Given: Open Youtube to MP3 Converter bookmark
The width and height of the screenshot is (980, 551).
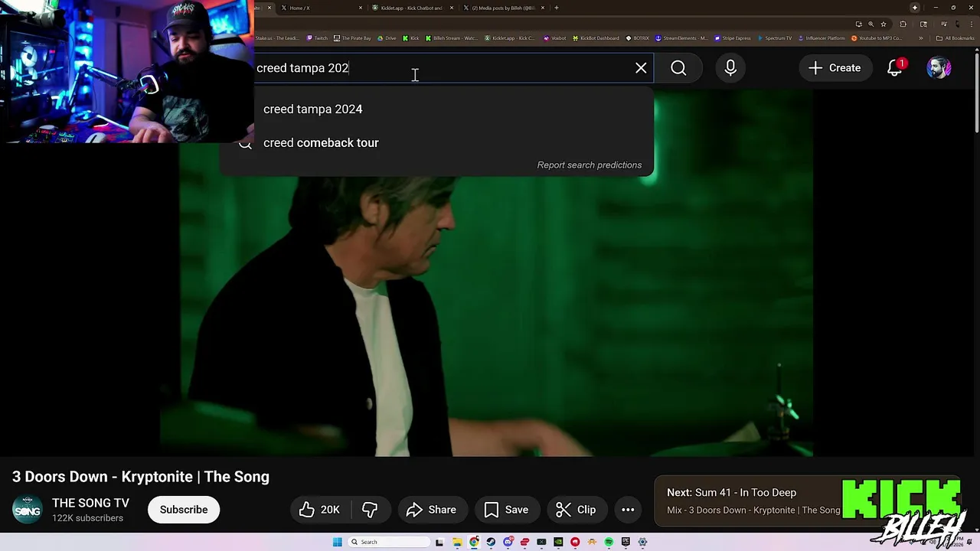Looking at the screenshot, I should tap(877, 38).
